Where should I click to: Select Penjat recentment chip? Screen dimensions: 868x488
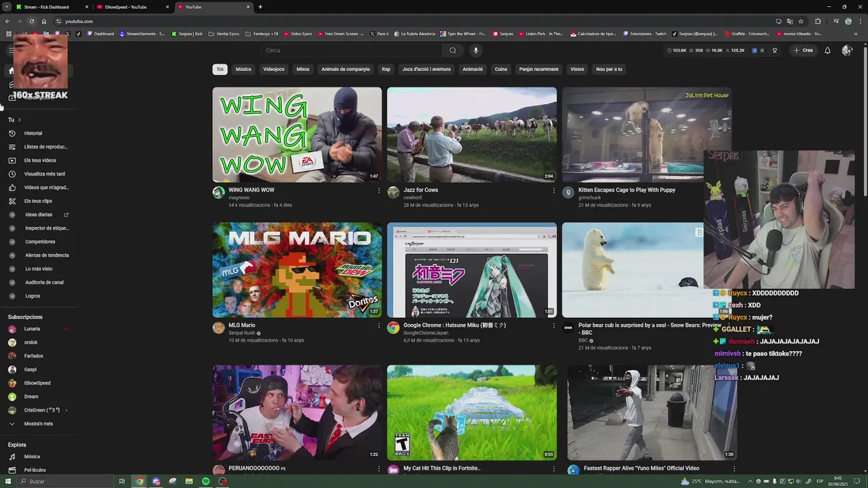(539, 69)
